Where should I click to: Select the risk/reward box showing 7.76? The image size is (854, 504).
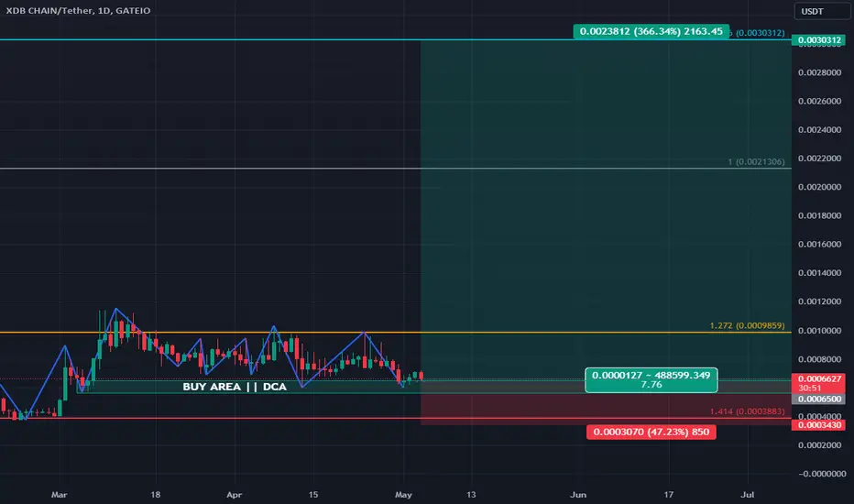point(651,379)
